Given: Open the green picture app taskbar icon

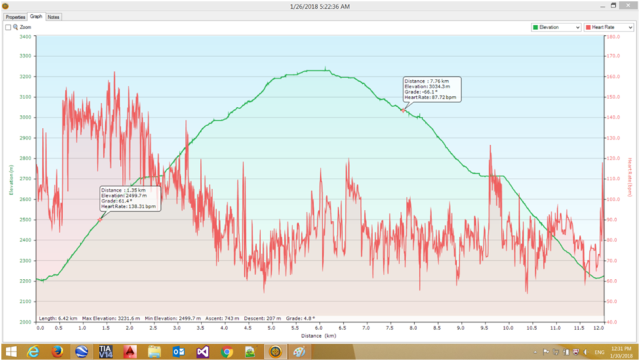Looking at the screenshot, I should (250, 352).
